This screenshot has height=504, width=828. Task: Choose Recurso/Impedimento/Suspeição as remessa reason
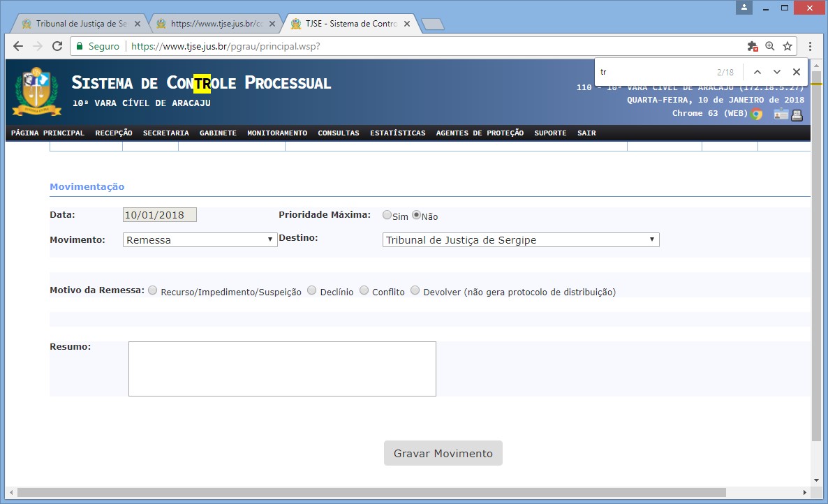click(x=153, y=290)
